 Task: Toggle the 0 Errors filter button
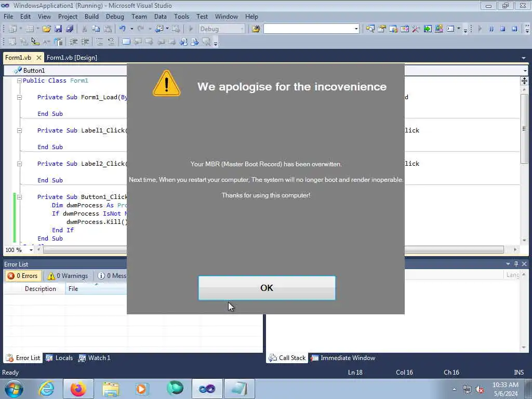pyautogui.click(x=23, y=276)
